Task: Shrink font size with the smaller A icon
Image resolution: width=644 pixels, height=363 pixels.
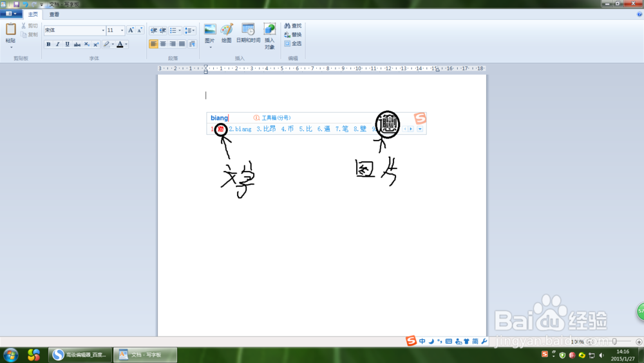Action: tap(140, 30)
